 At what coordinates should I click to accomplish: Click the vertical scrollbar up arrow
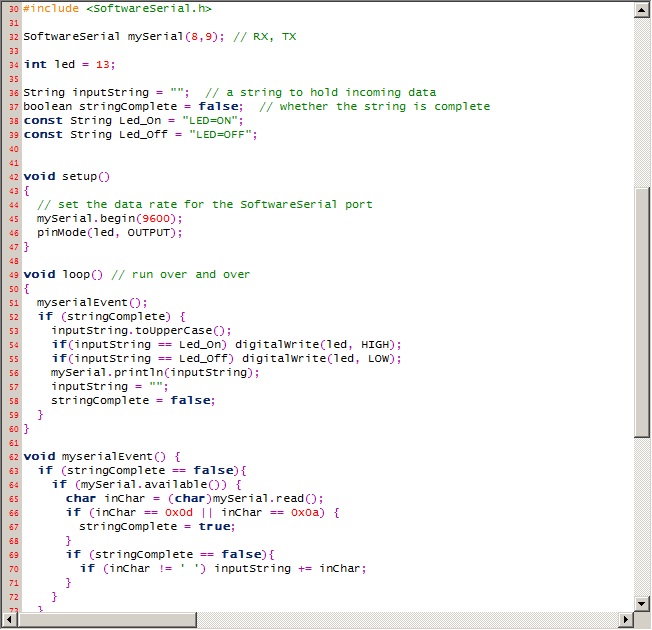point(642,10)
